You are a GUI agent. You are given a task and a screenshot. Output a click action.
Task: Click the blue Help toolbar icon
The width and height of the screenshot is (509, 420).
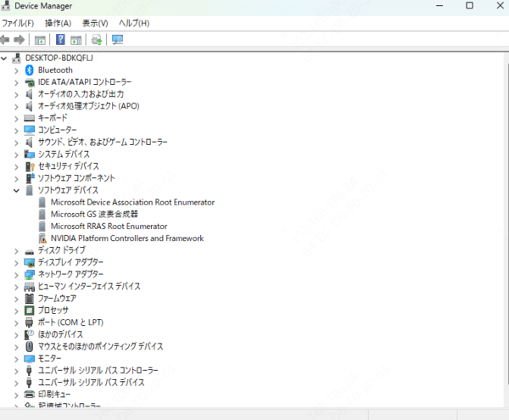(x=60, y=39)
